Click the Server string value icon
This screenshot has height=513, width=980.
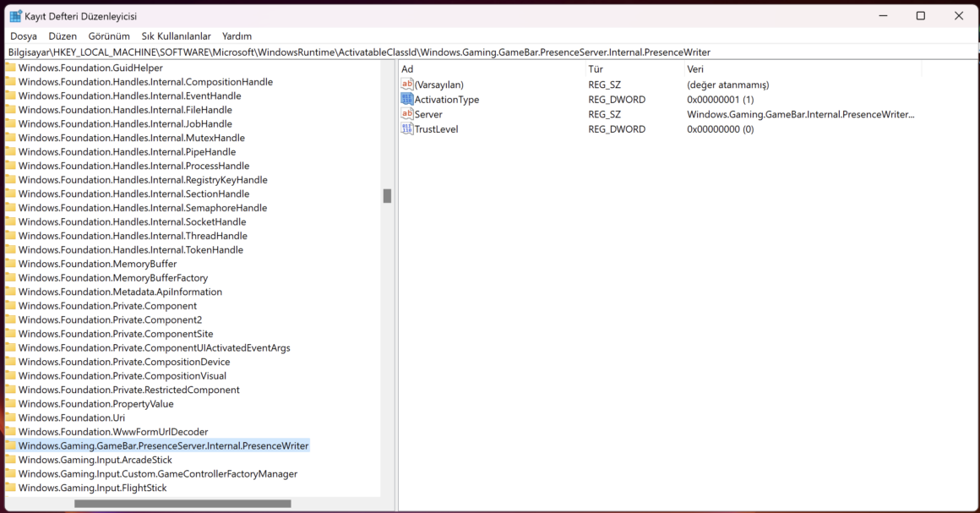click(x=407, y=114)
